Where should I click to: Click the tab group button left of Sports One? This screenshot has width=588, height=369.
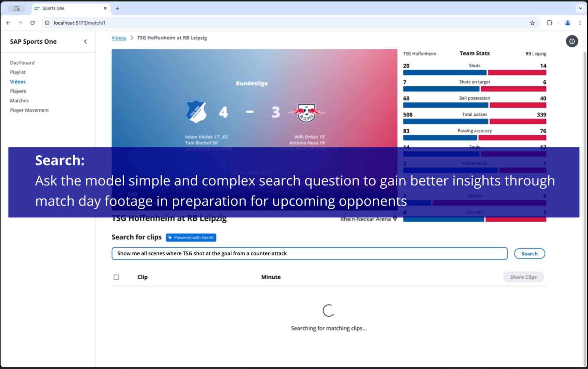tap(17, 8)
